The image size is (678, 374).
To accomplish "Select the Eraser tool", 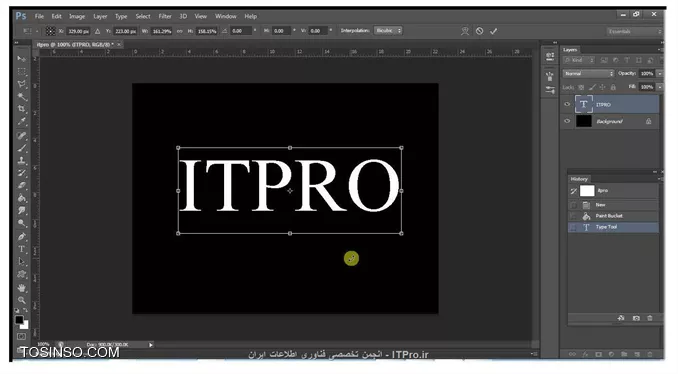I will pyautogui.click(x=22, y=186).
